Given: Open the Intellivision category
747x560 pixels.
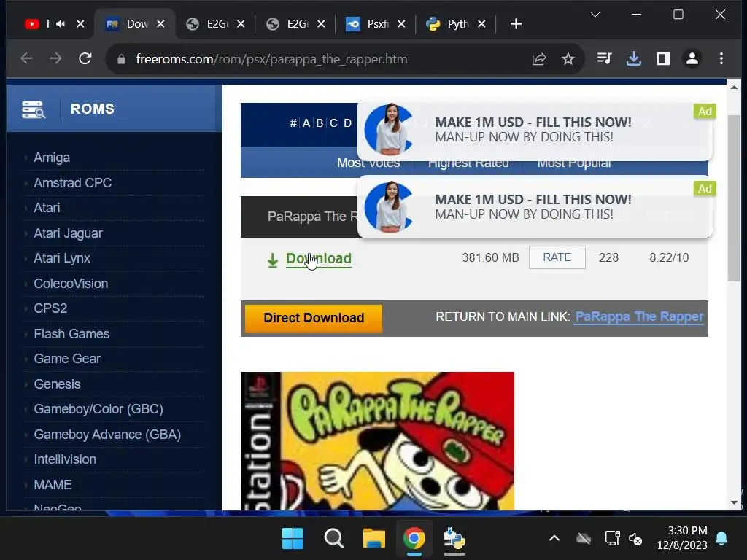Looking at the screenshot, I should (65, 459).
